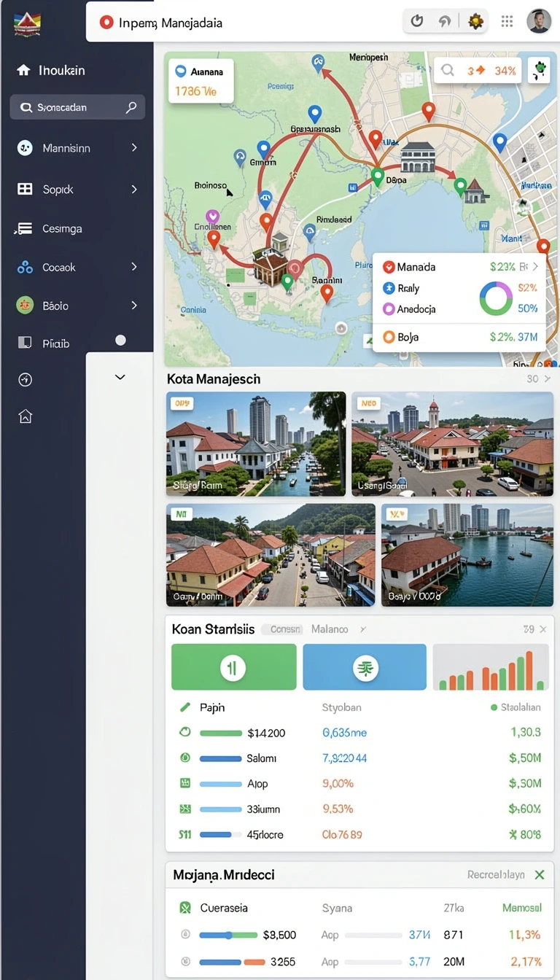This screenshot has width=560, height=980.
Task: Open the Slisig Baim photo thumbnail
Action: pos(256,444)
